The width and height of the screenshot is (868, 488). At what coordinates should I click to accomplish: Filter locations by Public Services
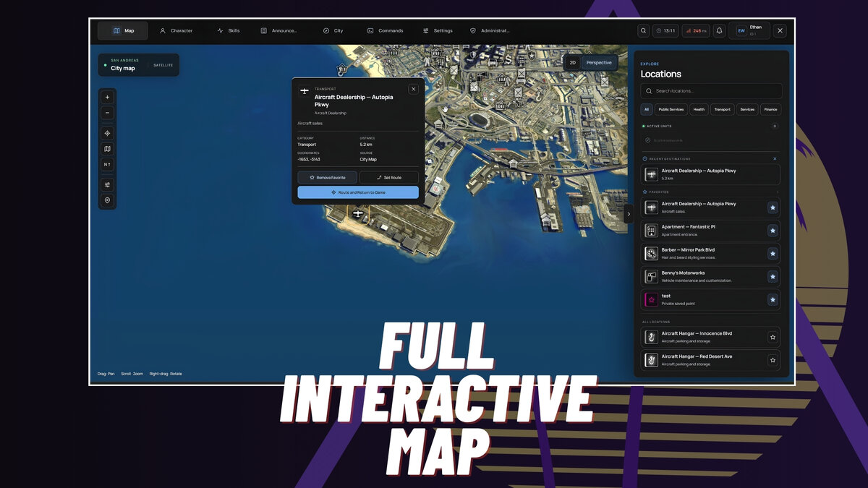[671, 109]
